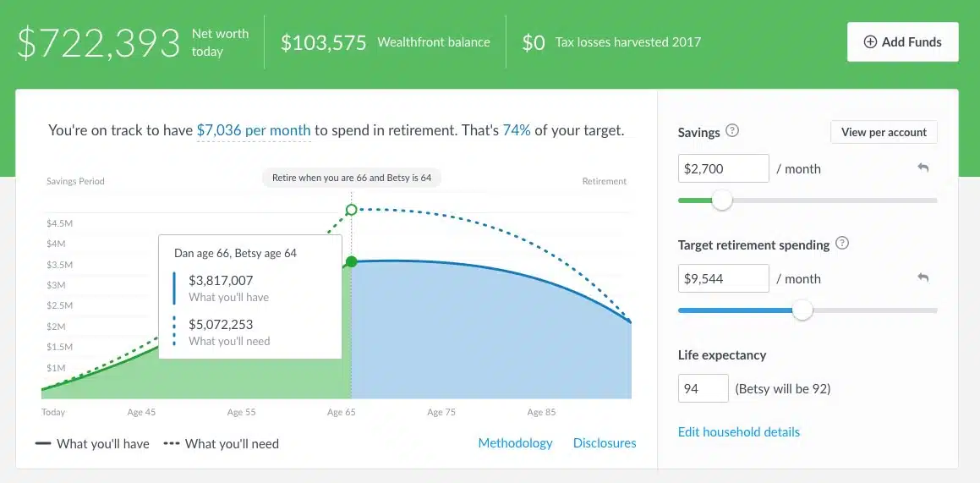The width and height of the screenshot is (980, 483).
Task: Click the 74% of target link
Action: (516, 130)
